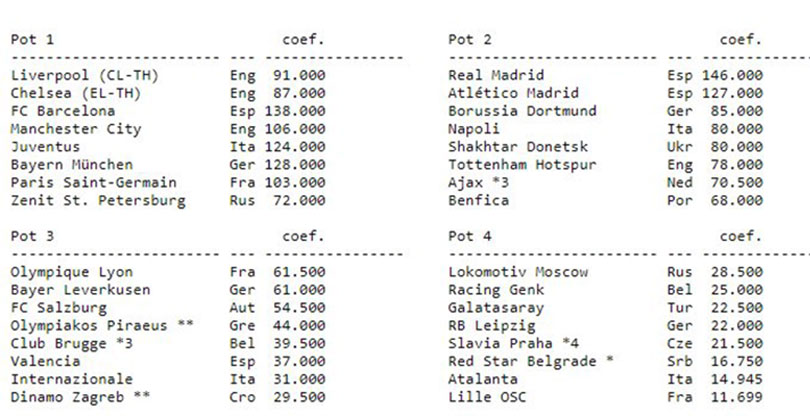The image size is (810, 416).
Task: Click the Real Madrid entry
Action: pyautogui.click(x=496, y=75)
